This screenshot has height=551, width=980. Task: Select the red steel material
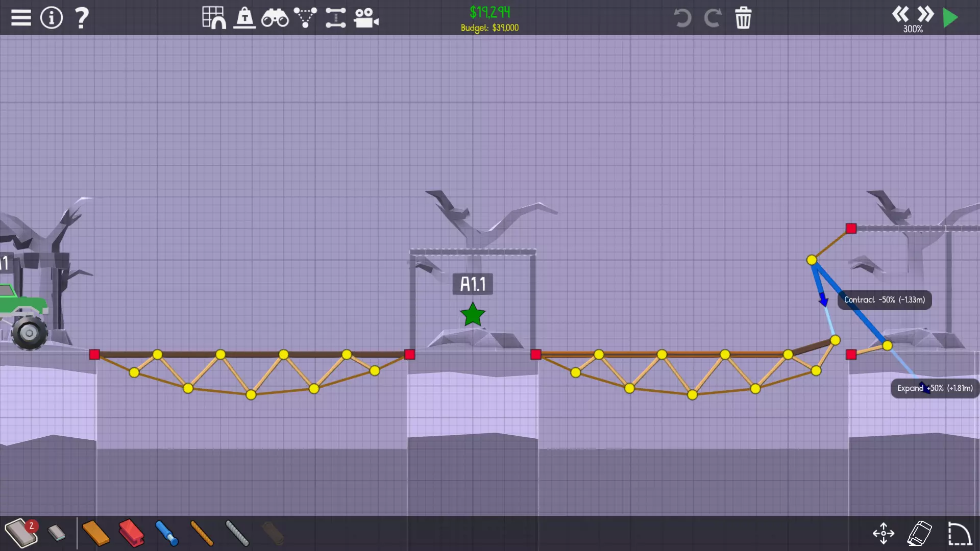131,533
